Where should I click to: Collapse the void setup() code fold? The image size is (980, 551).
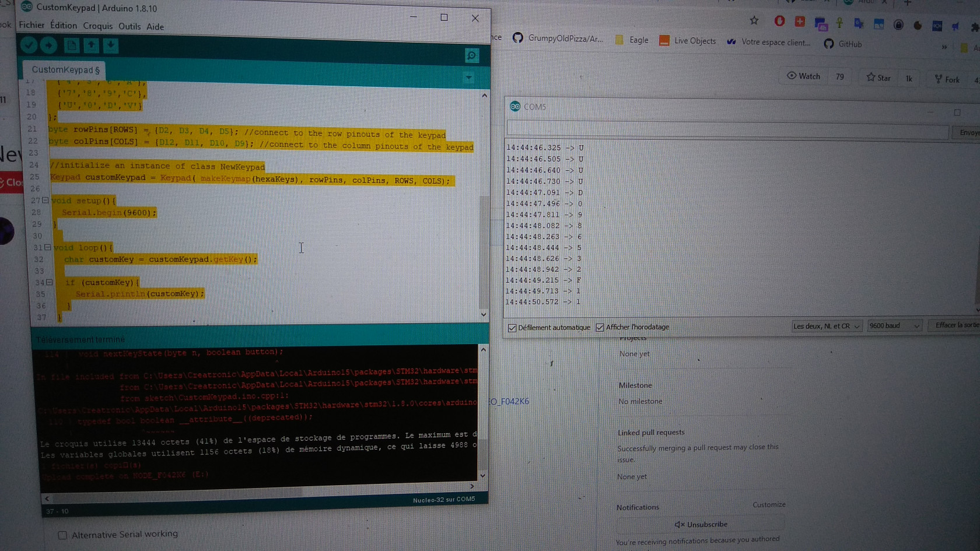tap(45, 200)
